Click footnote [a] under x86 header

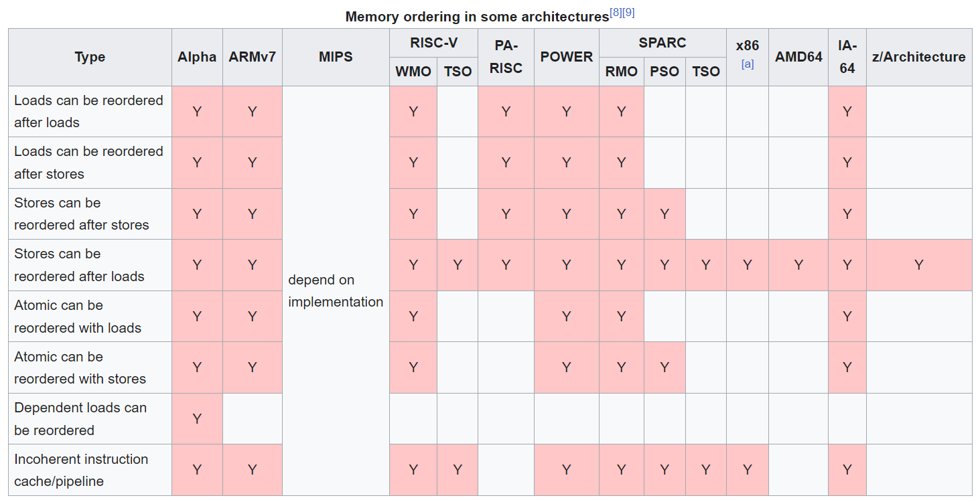[748, 65]
